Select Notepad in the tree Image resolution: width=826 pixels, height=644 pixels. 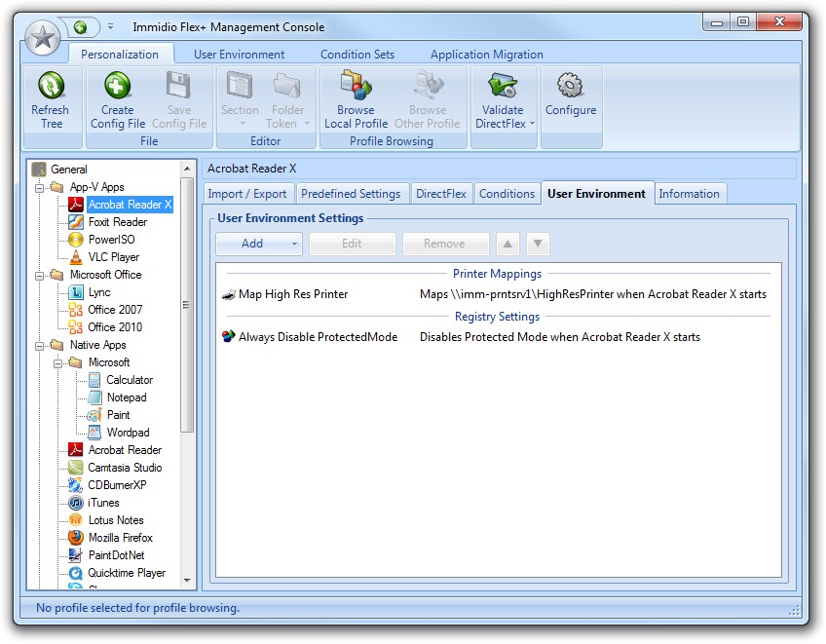[x=127, y=398]
